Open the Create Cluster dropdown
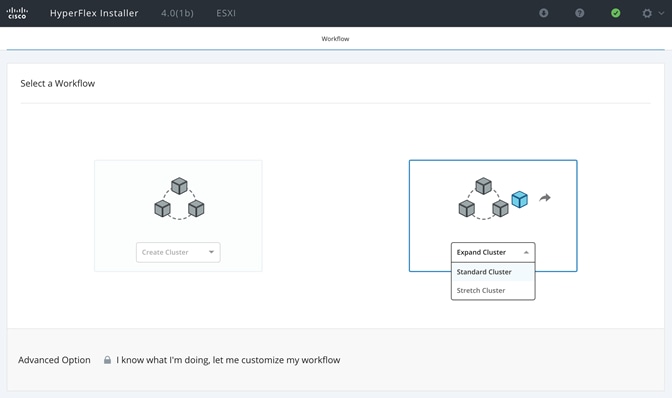The image size is (672, 398). [178, 252]
